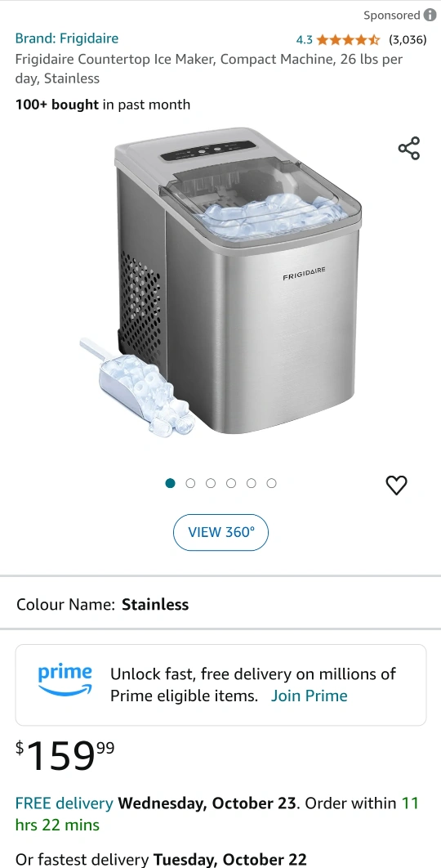The image size is (441, 868).
Task: Open the Sponsored info icon
Action: 430,15
